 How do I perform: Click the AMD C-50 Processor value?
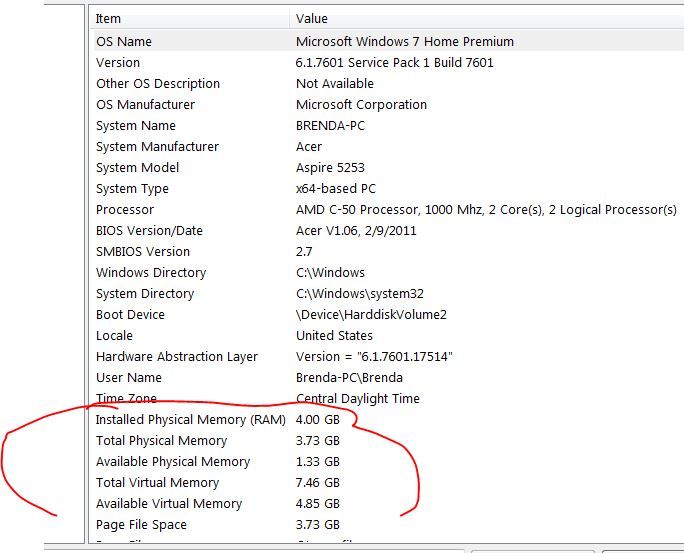click(486, 210)
